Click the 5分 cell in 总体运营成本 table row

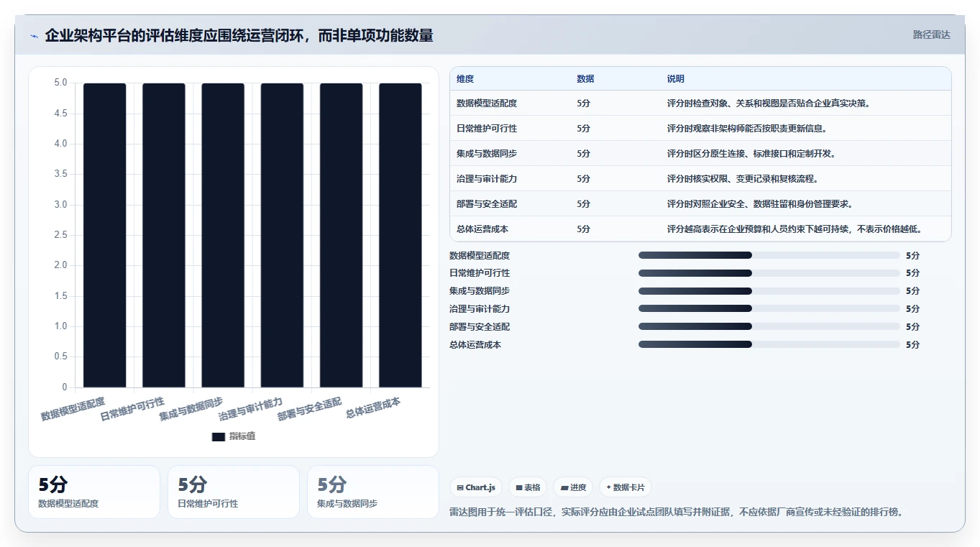(x=583, y=229)
